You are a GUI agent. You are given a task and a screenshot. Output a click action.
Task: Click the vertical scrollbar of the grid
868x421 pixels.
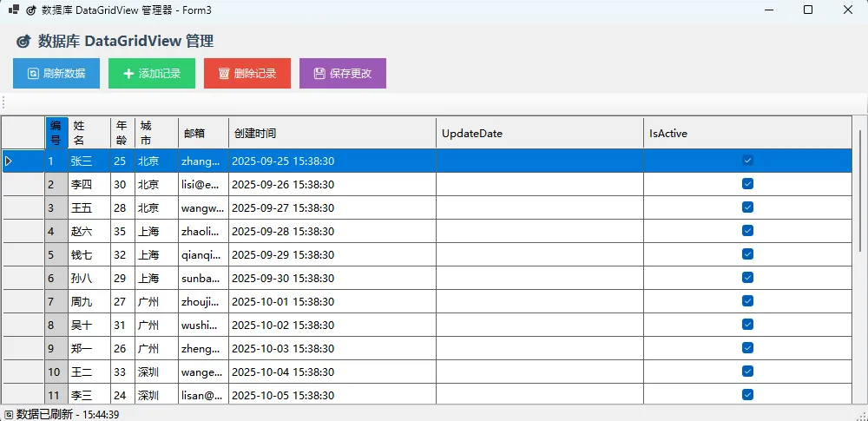pyautogui.click(x=859, y=260)
